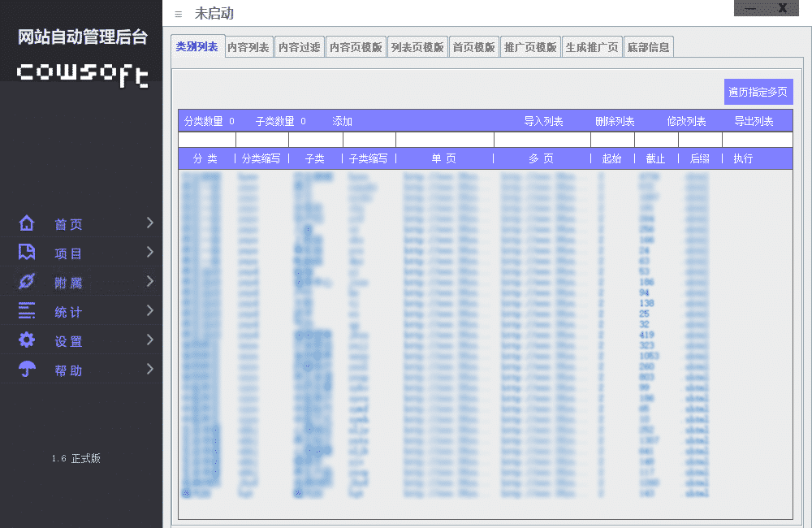The width and height of the screenshot is (812, 528).
Task: Click 导出列表 to export the list
Action: pyautogui.click(x=754, y=122)
